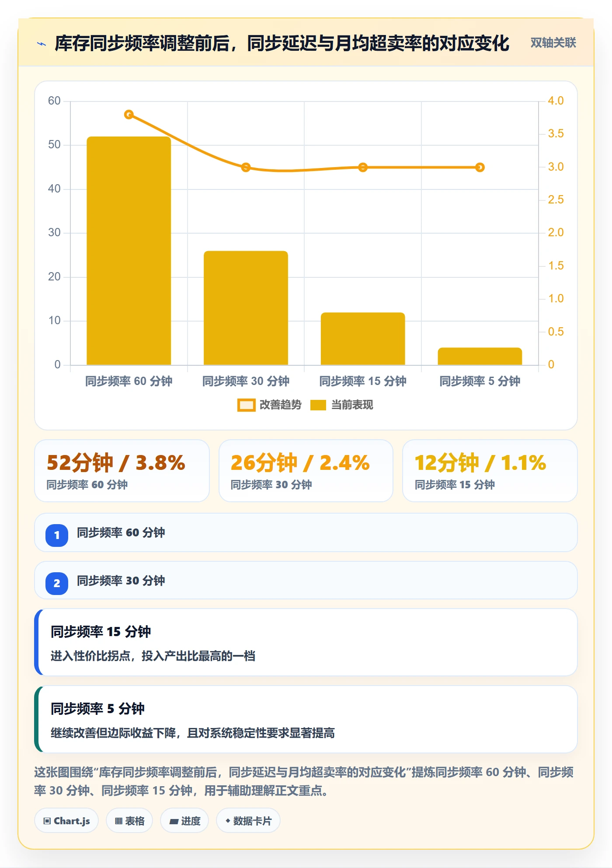Click the x-axis label 同步频率 15 分钟
The width and height of the screenshot is (612, 868).
[x=363, y=381]
